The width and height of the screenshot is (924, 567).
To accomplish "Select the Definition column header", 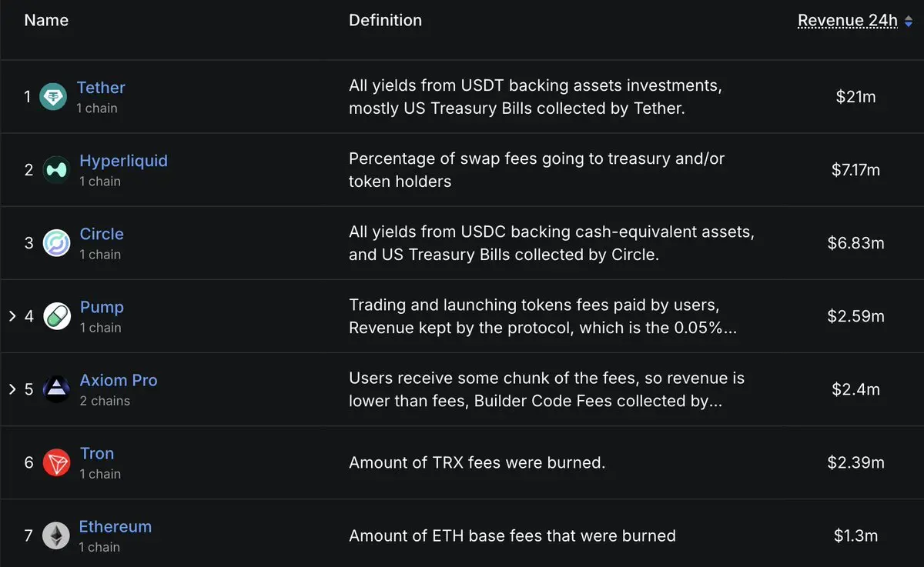I will point(385,21).
